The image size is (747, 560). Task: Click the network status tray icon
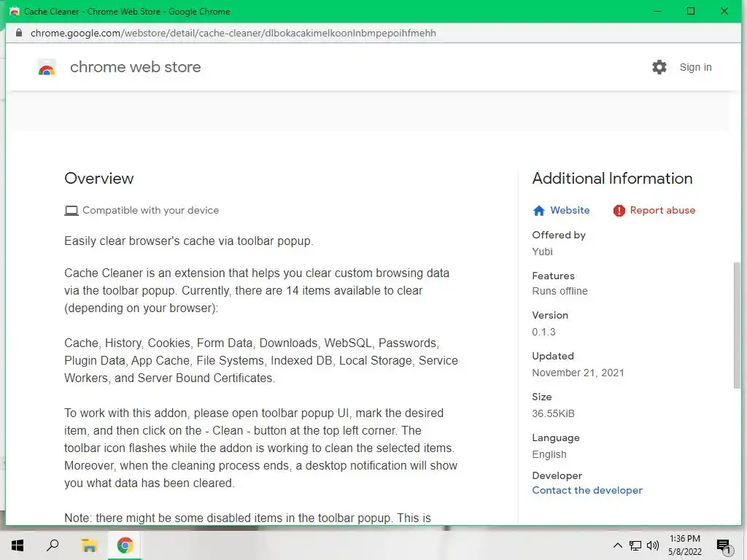(x=635, y=545)
